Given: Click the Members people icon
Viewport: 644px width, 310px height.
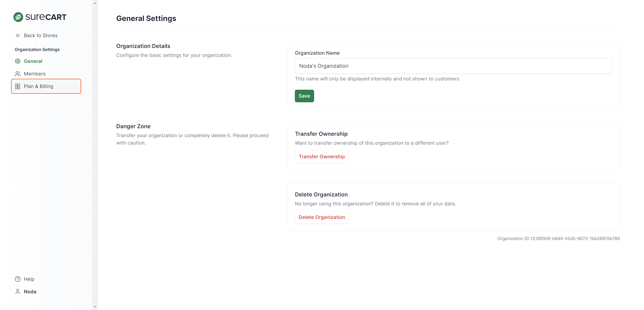Looking at the screenshot, I should (18, 74).
